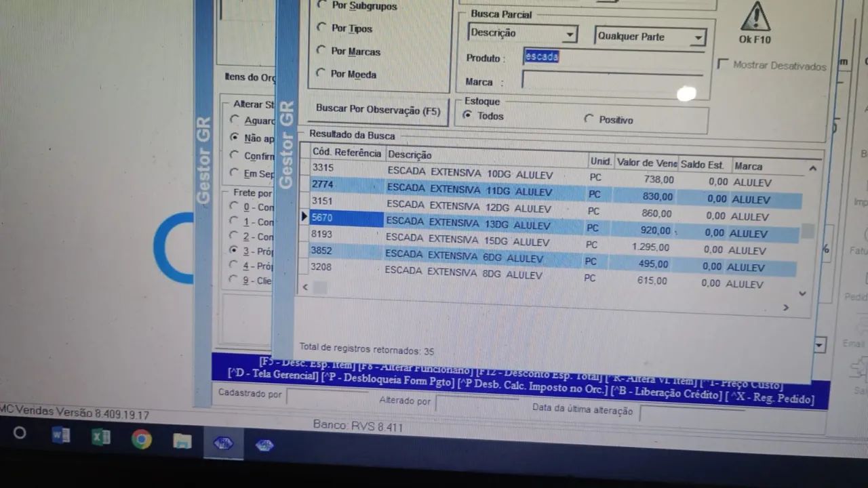This screenshot has width=868, height=488.
Task: Click the active Gestor app taskbar icon
Action: tap(223, 443)
